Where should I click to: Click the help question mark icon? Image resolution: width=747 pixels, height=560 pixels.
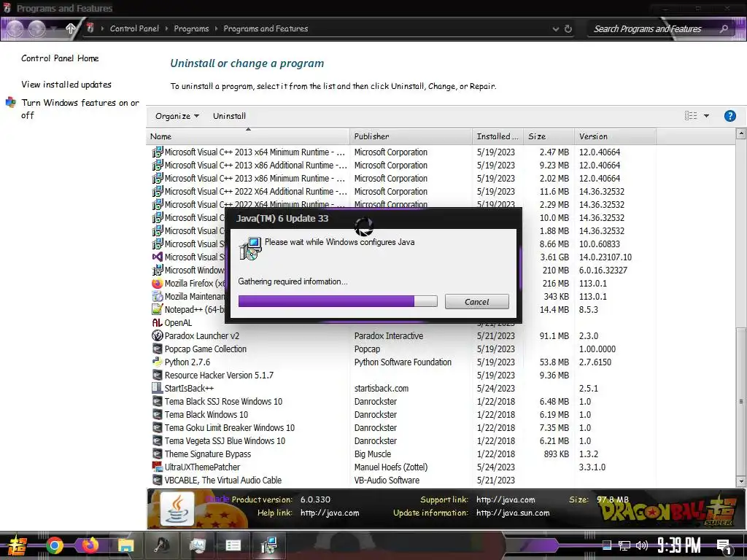pos(729,116)
